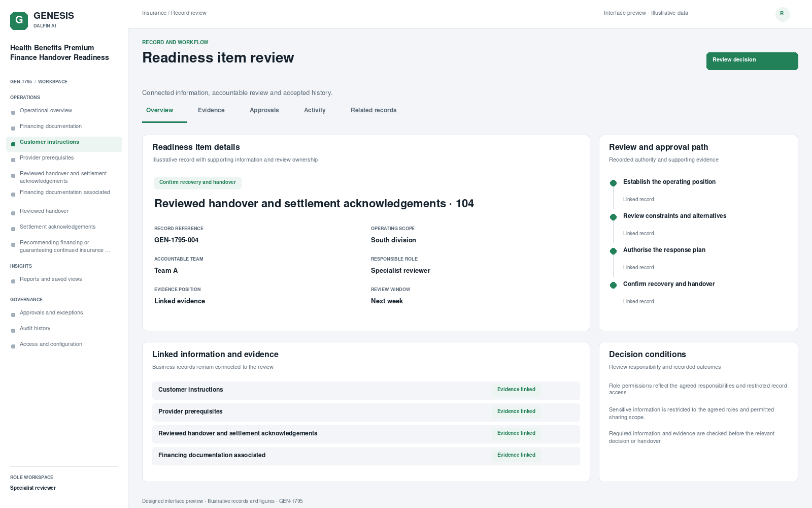The height and width of the screenshot is (508, 812).
Task: Open Recommending financing or guaranteeing sidebar item
Action: [x=64, y=246]
